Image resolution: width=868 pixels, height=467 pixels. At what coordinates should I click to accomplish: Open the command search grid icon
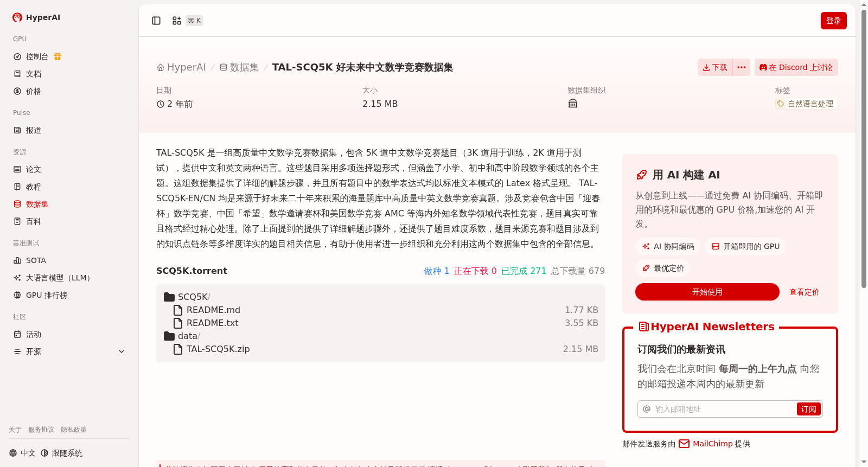177,21
